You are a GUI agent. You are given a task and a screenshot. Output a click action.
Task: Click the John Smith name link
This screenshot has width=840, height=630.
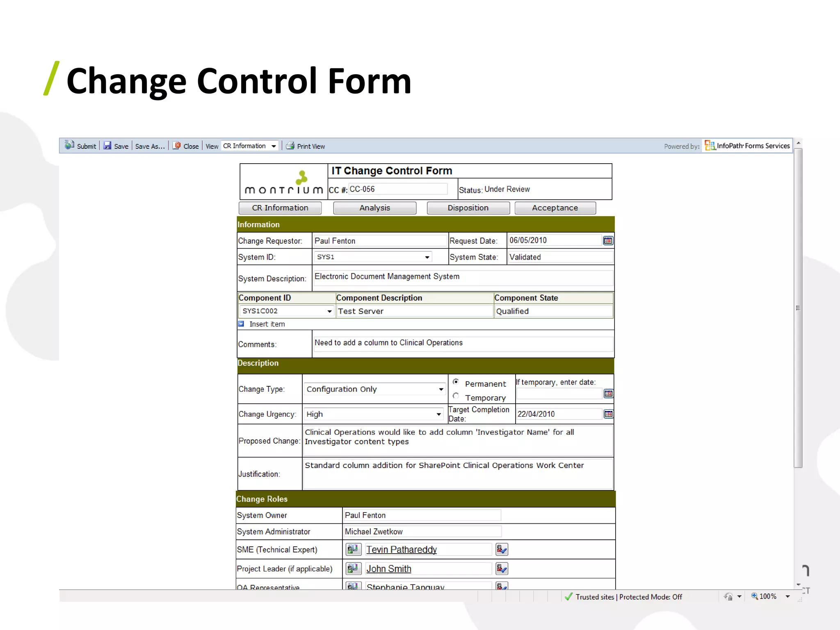coord(389,569)
